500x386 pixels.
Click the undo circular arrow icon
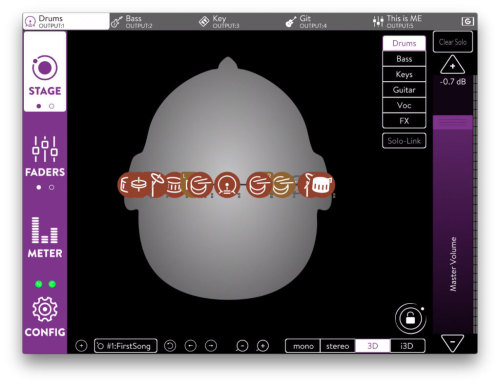coord(170,346)
